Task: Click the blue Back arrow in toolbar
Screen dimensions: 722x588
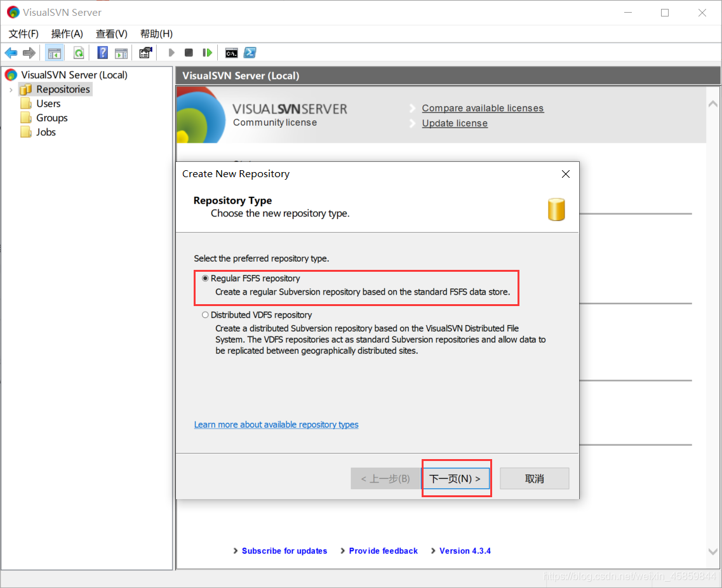Action: (x=11, y=53)
